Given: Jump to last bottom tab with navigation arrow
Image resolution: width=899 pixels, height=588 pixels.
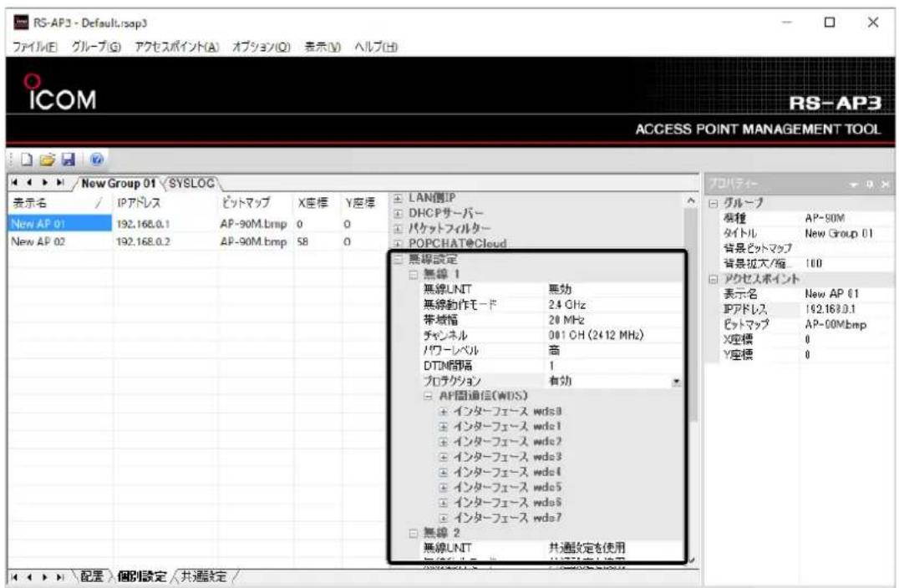Looking at the screenshot, I should tap(59, 577).
